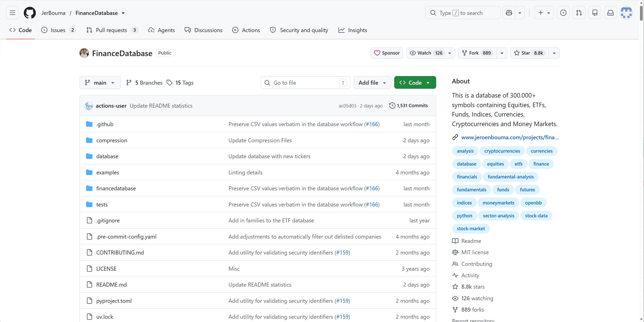The image size is (644, 322).
Task: Open the Copilot dropdown arrow
Action: coord(520,13)
